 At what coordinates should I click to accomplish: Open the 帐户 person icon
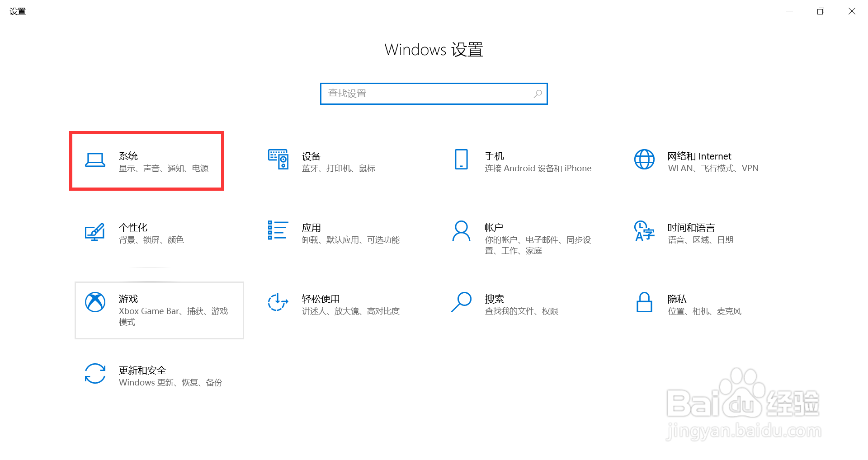[x=461, y=231]
